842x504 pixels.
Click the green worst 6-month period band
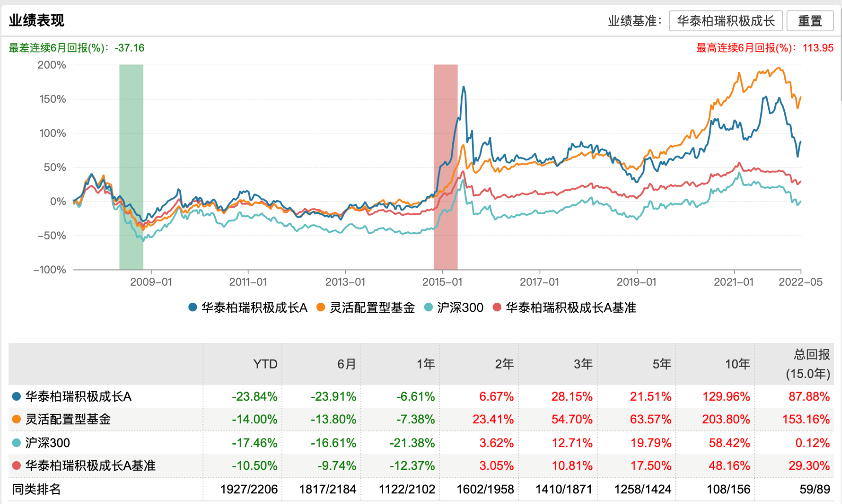point(131,167)
